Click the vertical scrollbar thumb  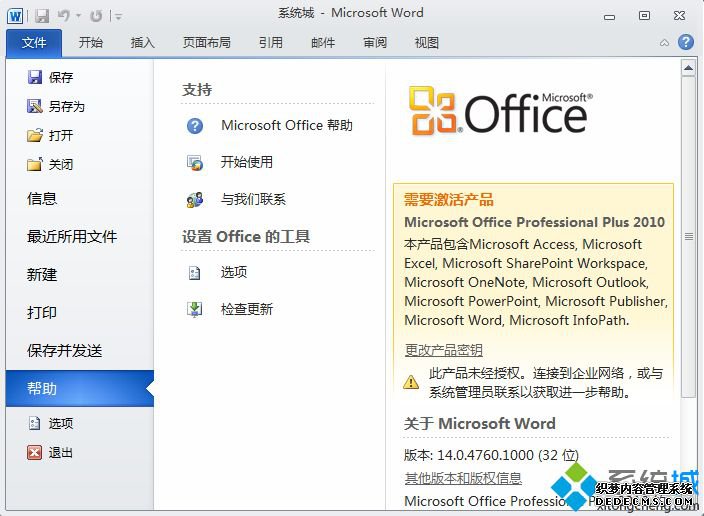pos(688,236)
